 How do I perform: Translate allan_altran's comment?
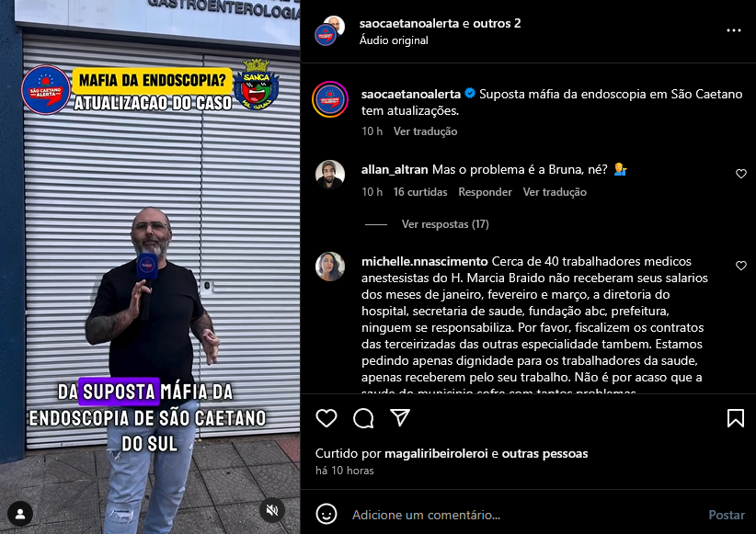coord(555,192)
